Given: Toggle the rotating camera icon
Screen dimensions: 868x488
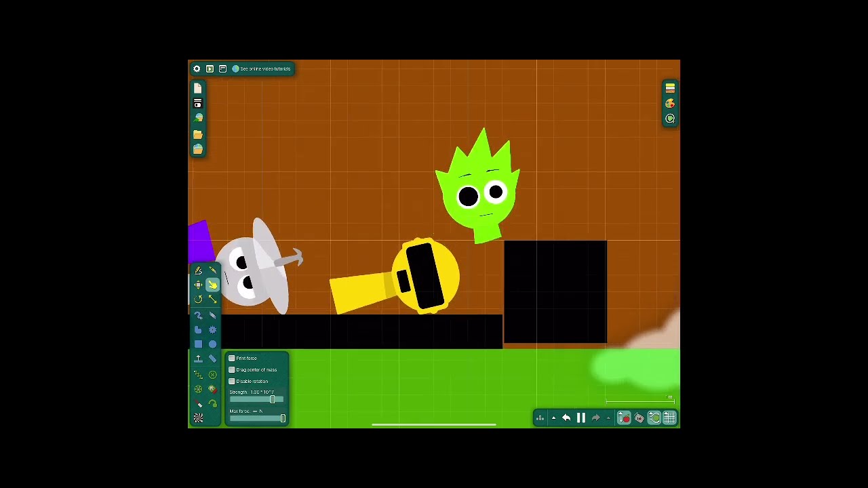Looking at the screenshot, I should tap(639, 418).
